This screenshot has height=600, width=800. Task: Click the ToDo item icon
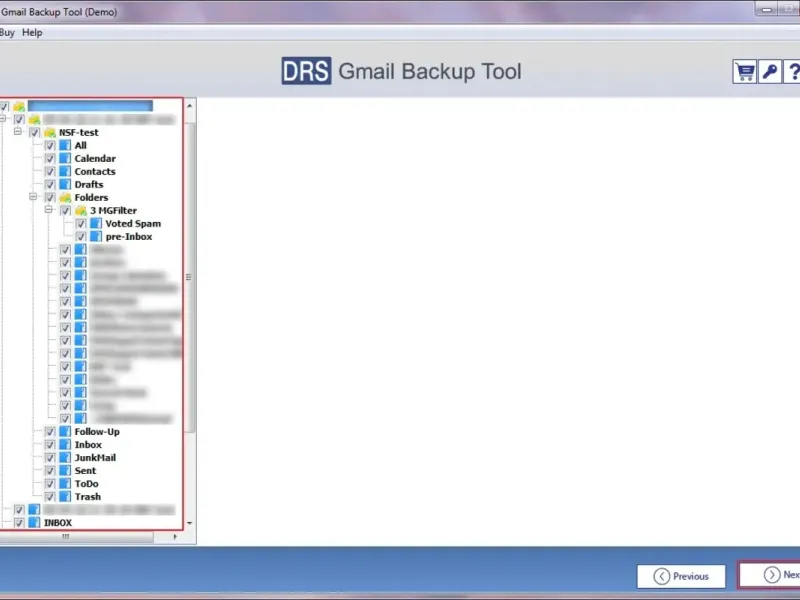coord(65,484)
